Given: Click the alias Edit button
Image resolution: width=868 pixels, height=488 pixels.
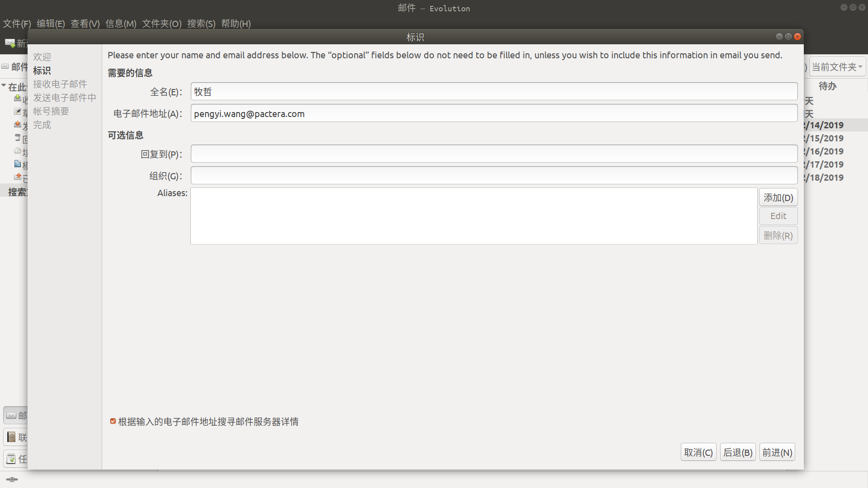Looking at the screenshot, I should click(778, 216).
